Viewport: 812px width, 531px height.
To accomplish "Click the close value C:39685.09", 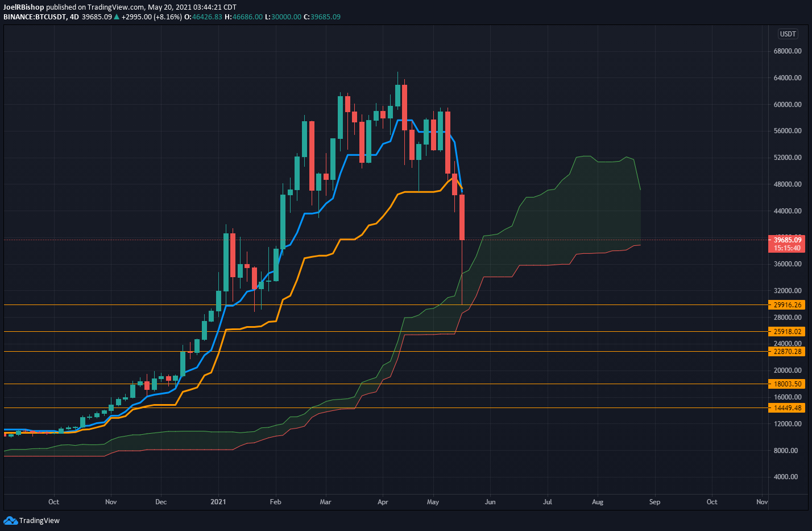I will pyautogui.click(x=322, y=17).
